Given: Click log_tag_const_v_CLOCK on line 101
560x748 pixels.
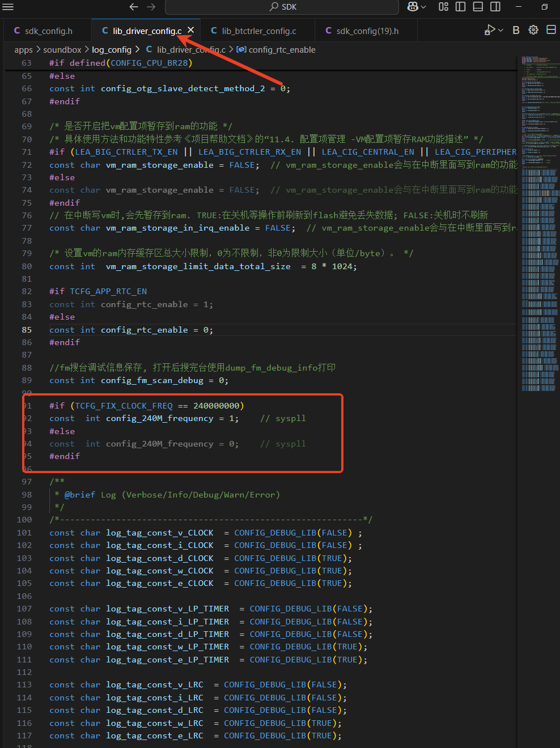Looking at the screenshot, I should click(x=160, y=533).
